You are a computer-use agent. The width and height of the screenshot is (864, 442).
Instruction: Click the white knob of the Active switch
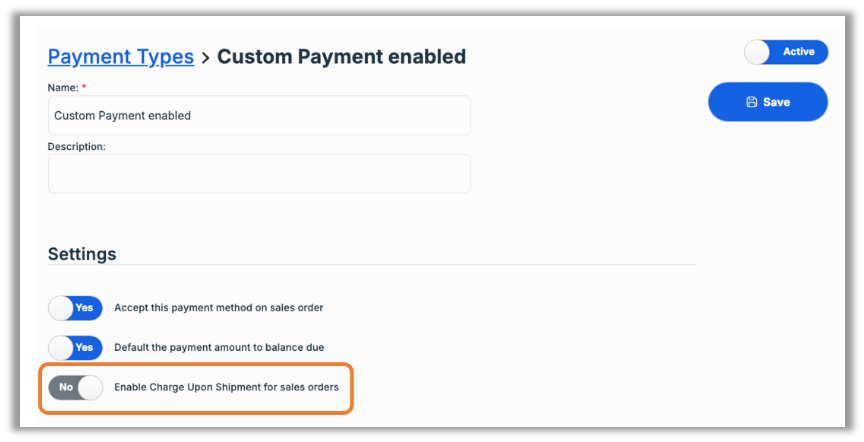(758, 52)
